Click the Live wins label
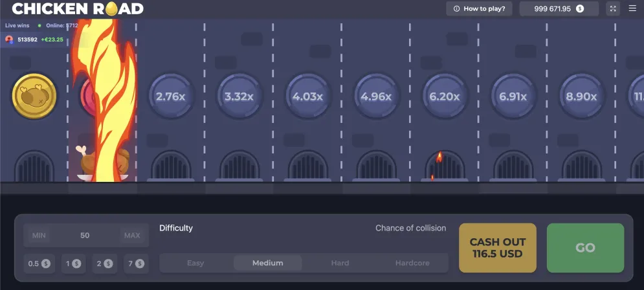644x290 pixels. pos(17,25)
